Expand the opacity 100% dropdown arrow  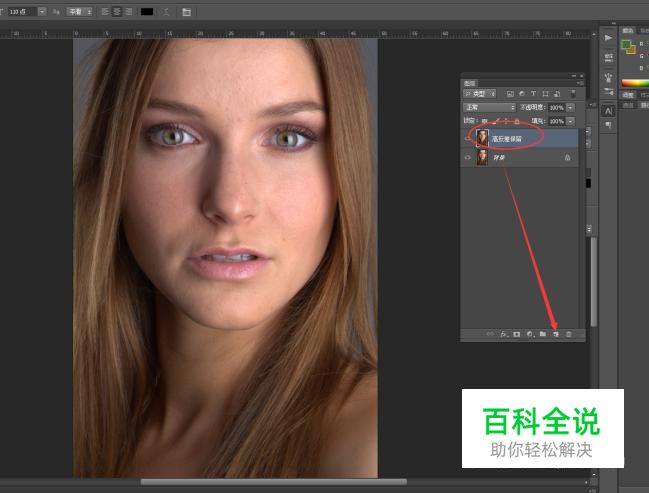tap(571, 107)
